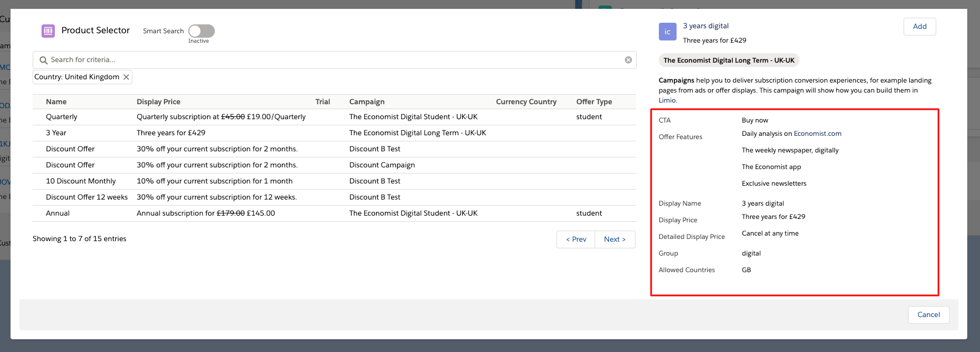Go to the Next page of entries
Image resolution: width=980 pixels, height=352 pixels.
[615, 239]
